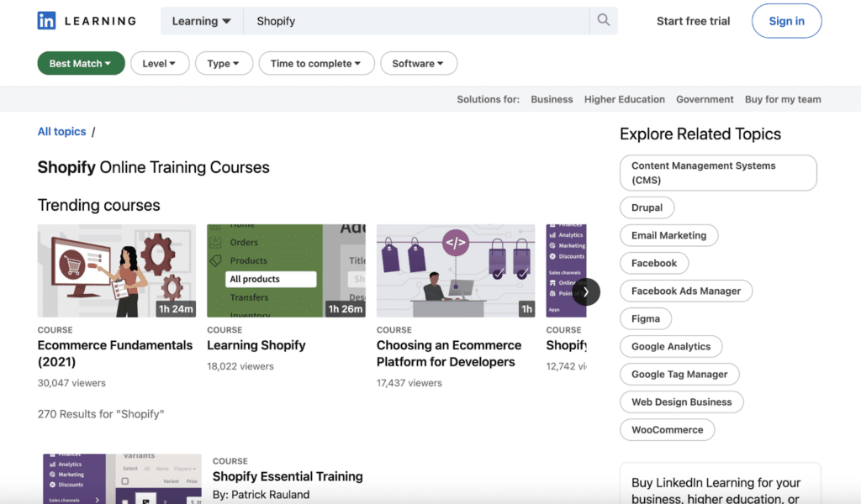
Task: Open the Buy for my team page
Action: 783,99
